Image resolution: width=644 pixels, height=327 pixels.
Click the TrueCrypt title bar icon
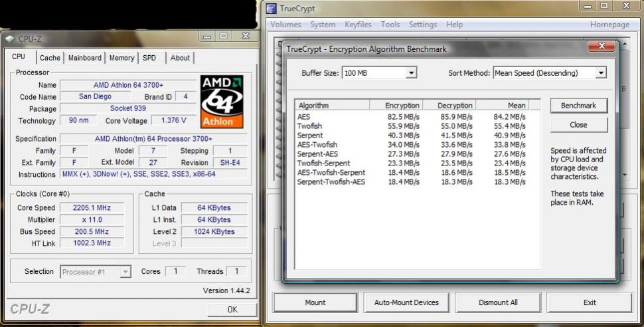[271, 8]
